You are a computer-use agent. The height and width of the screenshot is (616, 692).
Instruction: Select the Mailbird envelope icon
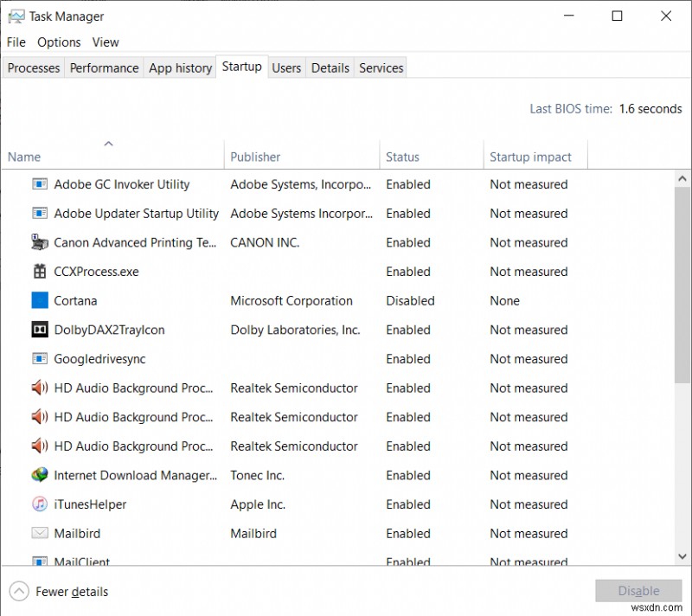40,534
